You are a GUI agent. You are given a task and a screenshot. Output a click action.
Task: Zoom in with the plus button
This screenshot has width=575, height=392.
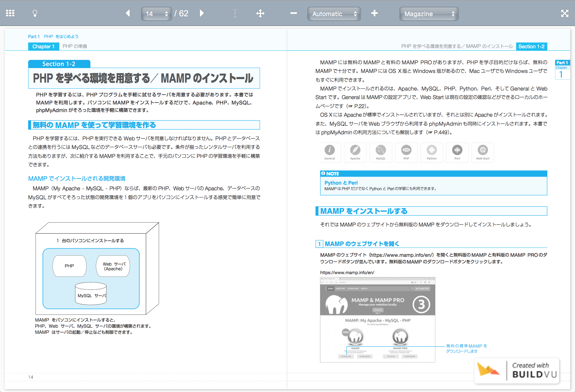pyautogui.click(x=374, y=13)
